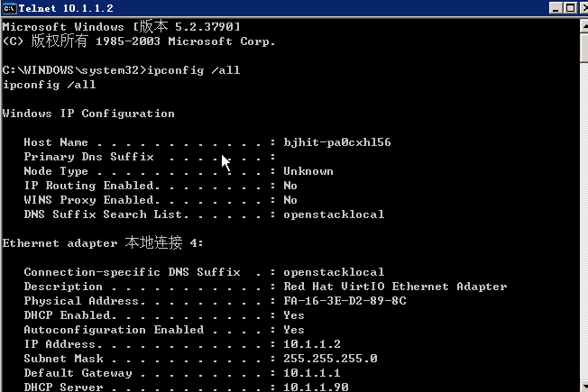The height and width of the screenshot is (392, 588).
Task: Click the Node Type Unknown value
Action: [308, 171]
